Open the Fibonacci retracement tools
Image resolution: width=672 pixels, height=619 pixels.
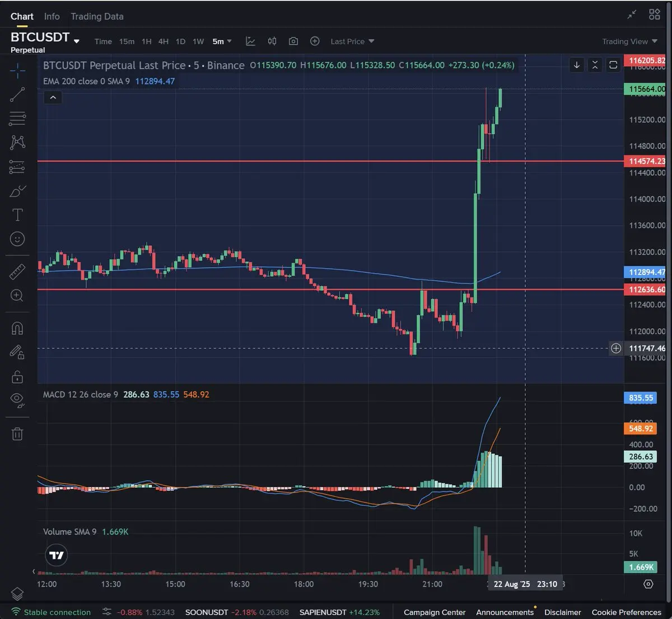[17, 118]
